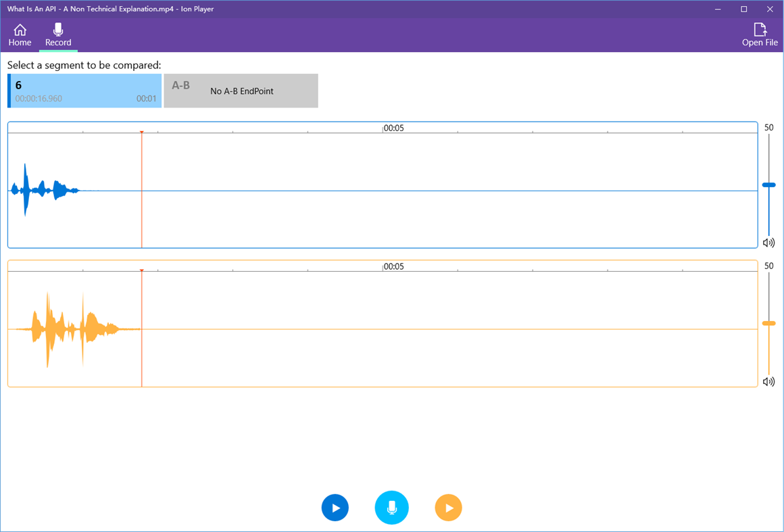The width and height of the screenshot is (784, 532).
Task: Click the 'No A-B EndPoint' text
Action: point(242,91)
